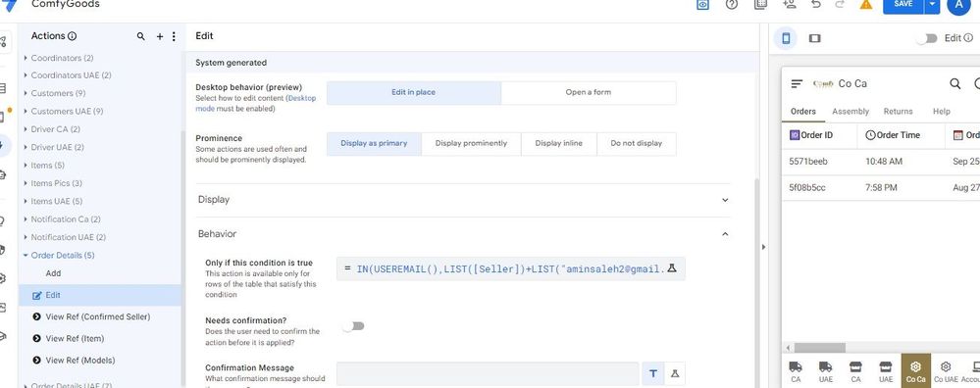Click flask icon beside Confirmation Message
The image size is (980, 388).
(x=674, y=373)
